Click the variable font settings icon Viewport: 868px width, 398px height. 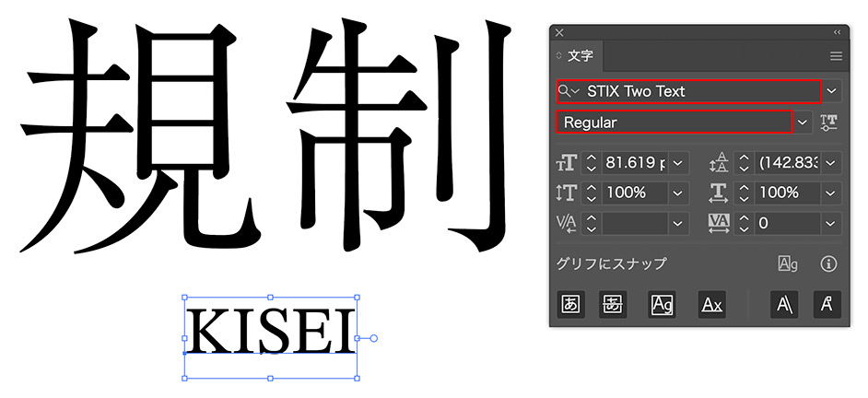(829, 123)
